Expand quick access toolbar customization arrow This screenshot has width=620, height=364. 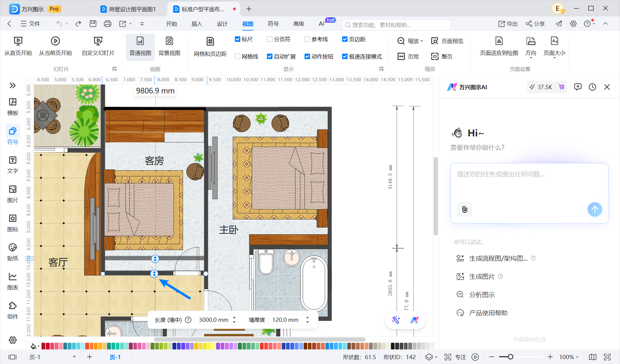142,24
